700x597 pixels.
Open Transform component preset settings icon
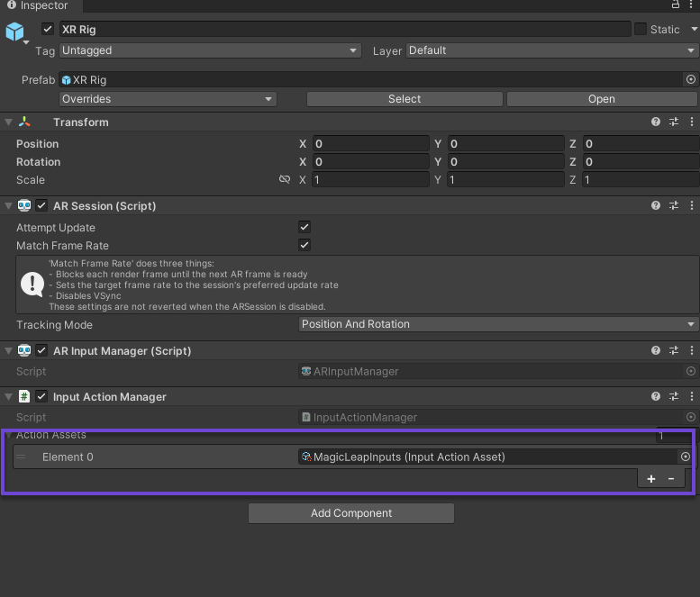(x=674, y=122)
